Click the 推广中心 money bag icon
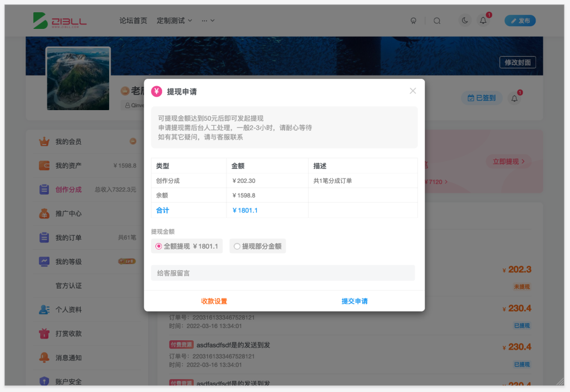The image size is (570, 392). pyautogui.click(x=45, y=214)
